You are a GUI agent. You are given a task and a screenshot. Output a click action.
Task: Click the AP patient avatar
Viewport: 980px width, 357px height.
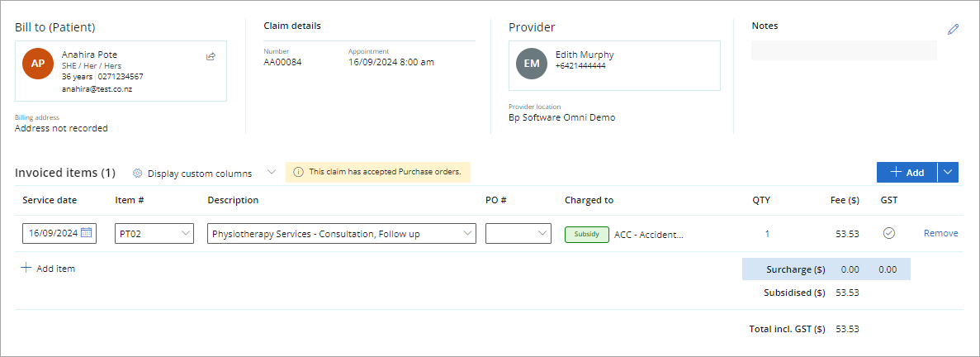click(38, 63)
